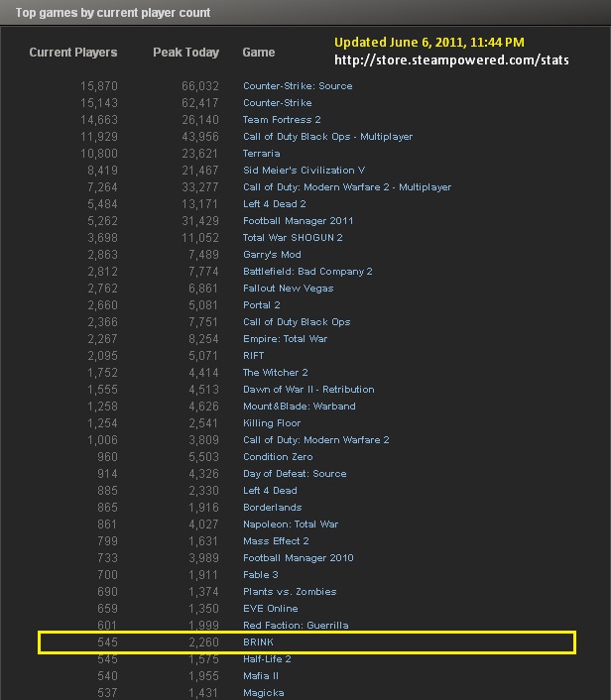Click the Game column header
Viewport: 611px width, 700px height.
pos(259,53)
